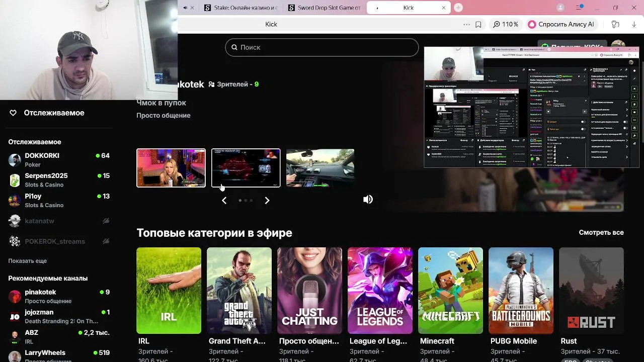The image size is (644, 362).
Task: Open the League of Legends category card
Action: 380,291
